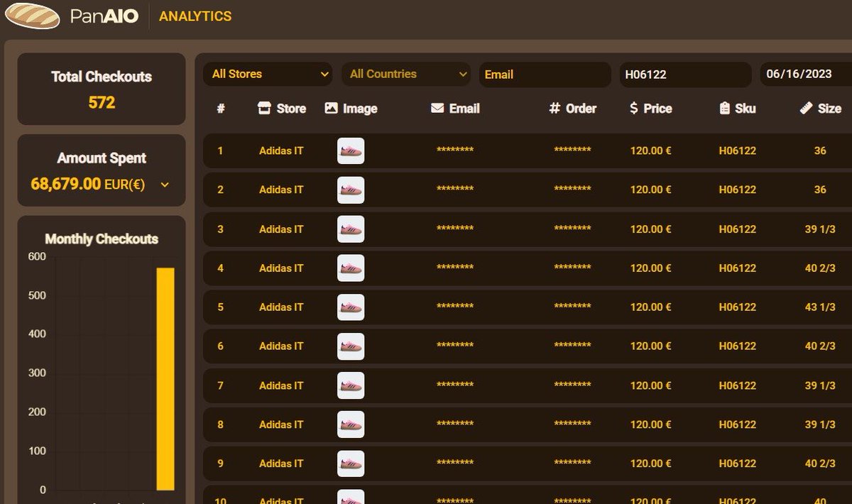The image size is (852, 504).
Task: Click the 120.00 € price in row 5
Action: [650, 307]
